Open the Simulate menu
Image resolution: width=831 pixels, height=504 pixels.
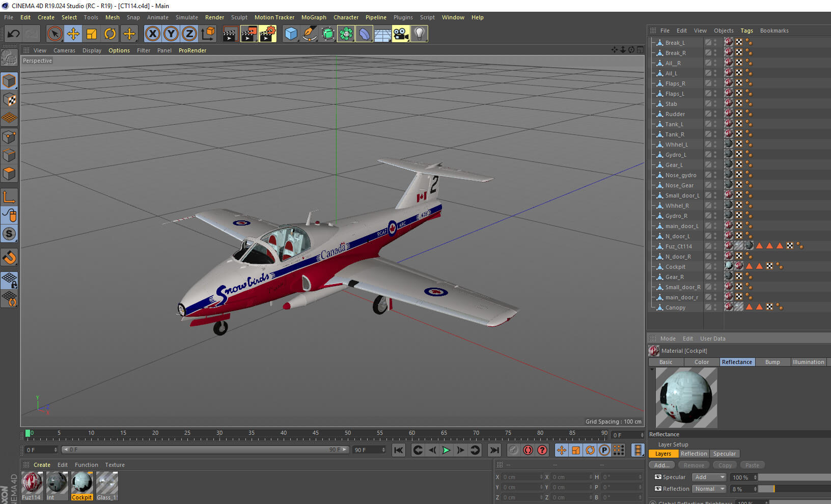click(x=187, y=17)
